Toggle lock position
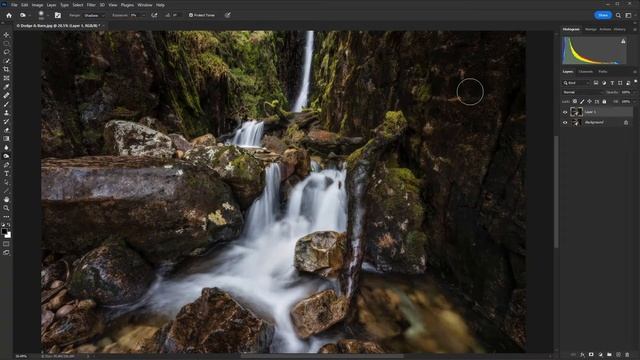Screen dimensions: 640x360 (x=589, y=102)
